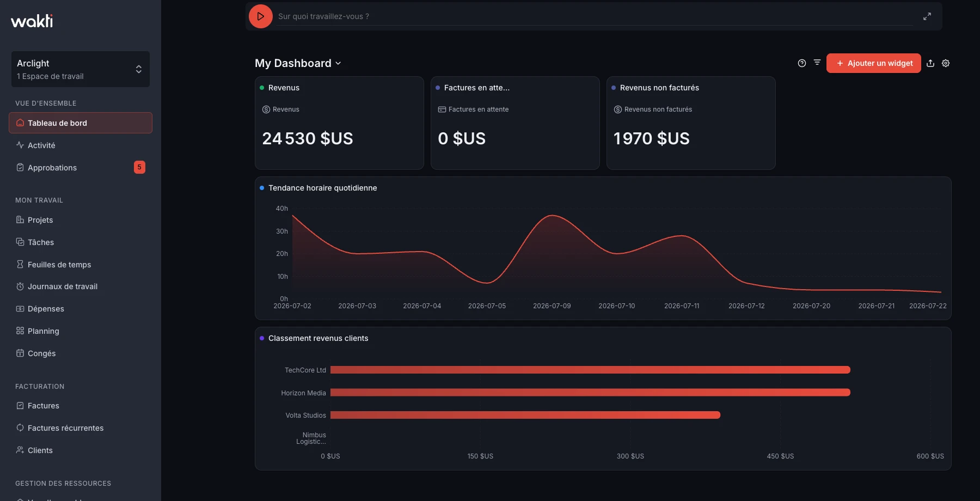Click the Approbations clipboard icon
Viewport: 980px width, 501px height.
[20, 167]
